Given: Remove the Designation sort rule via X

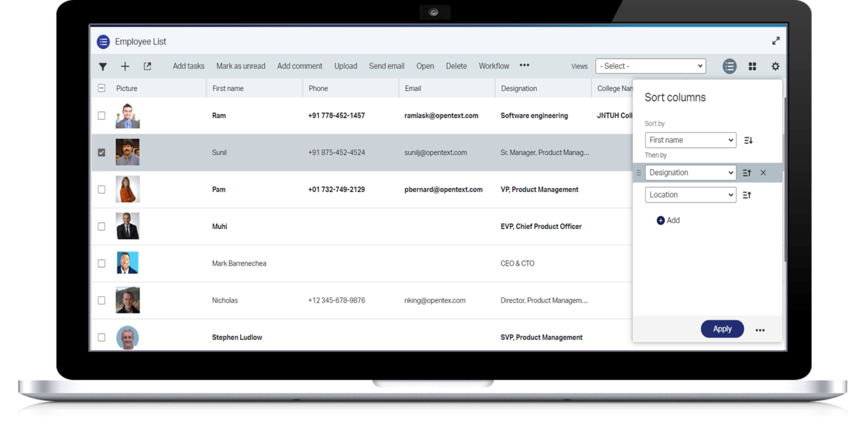Looking at the screenshot, I should tap(763, 173).
